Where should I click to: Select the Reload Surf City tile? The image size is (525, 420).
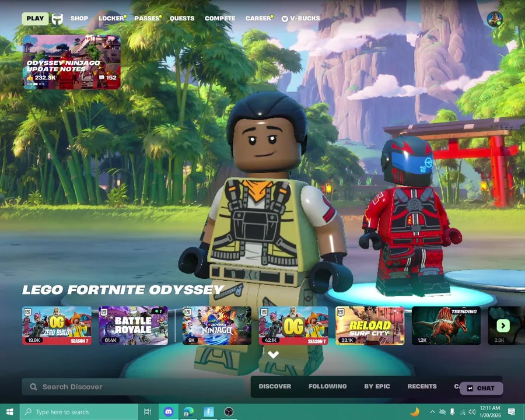pyautogui.click(x=370, y=325)
